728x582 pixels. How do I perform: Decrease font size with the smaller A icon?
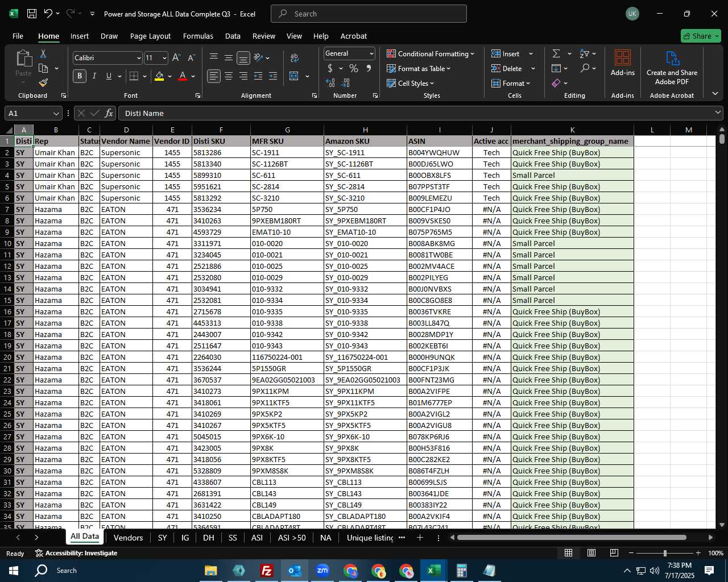(191, 58)
